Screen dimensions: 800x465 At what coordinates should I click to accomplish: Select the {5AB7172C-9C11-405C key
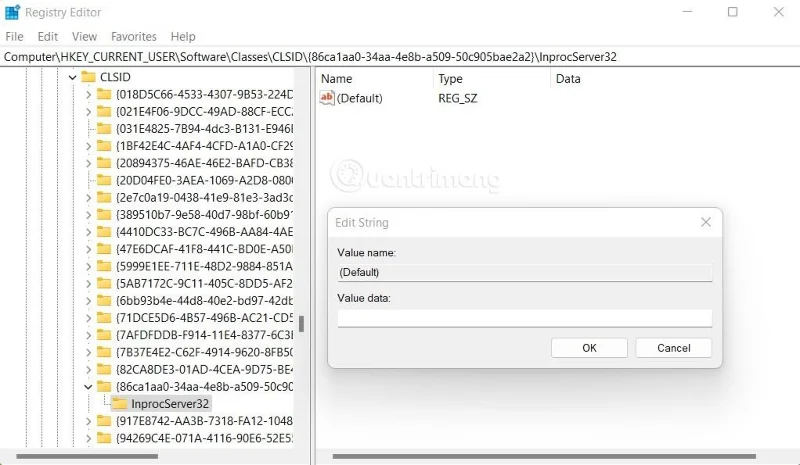(x=205, y=283)
